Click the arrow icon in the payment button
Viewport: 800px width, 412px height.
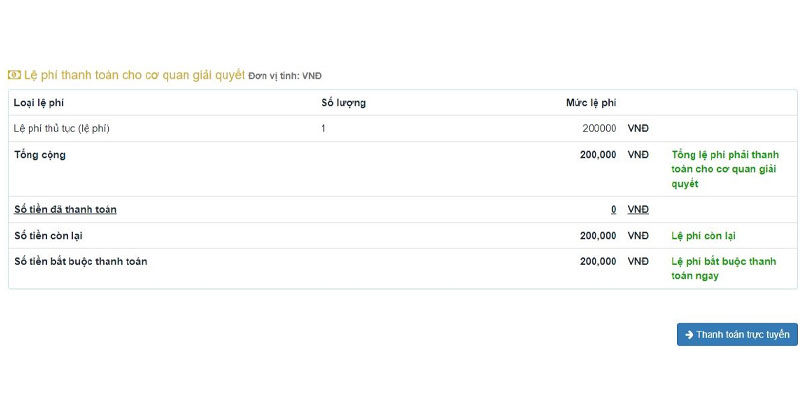coord(689,335)
